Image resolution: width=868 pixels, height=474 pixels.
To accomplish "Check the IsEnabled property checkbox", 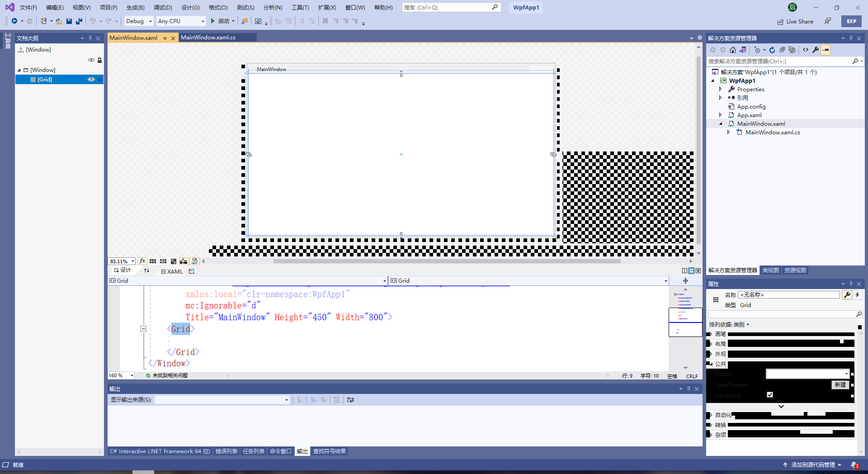I will tap(770, 395).
